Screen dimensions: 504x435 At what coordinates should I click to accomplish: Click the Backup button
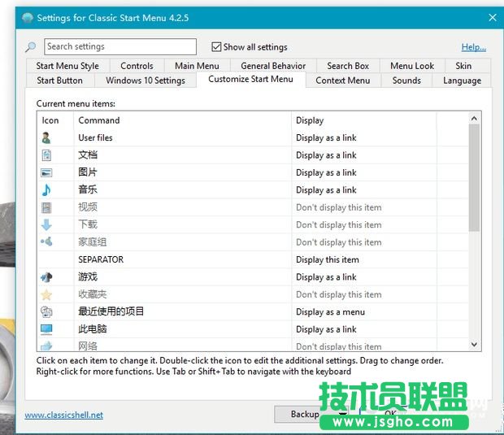305,414
